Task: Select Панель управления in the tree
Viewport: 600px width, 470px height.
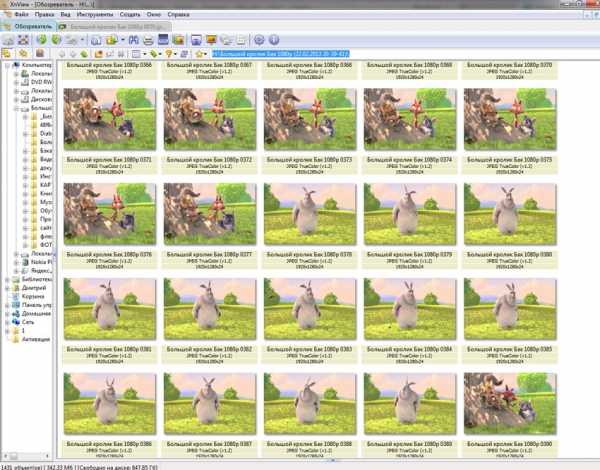Action: [x=37, y=305]
